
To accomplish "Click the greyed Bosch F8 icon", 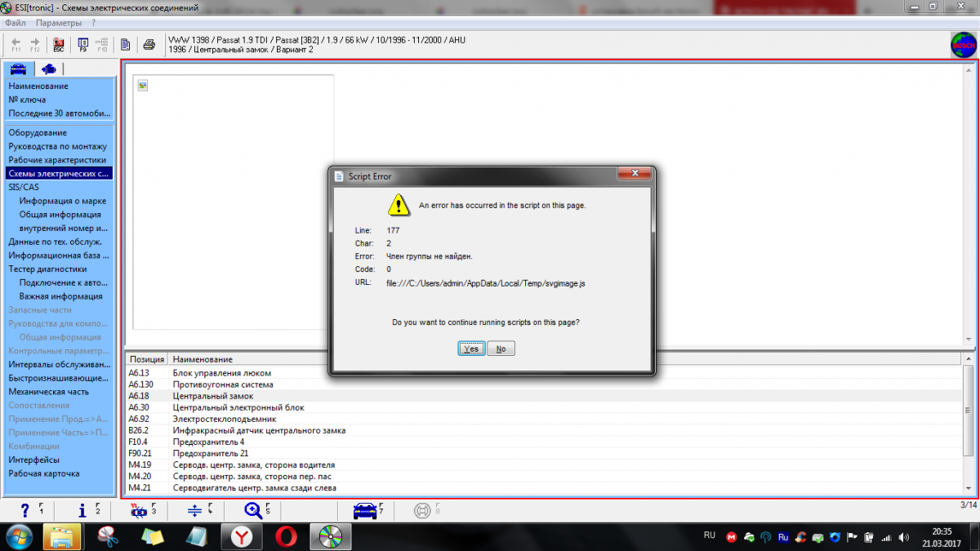I will click(x=423, y=510).
